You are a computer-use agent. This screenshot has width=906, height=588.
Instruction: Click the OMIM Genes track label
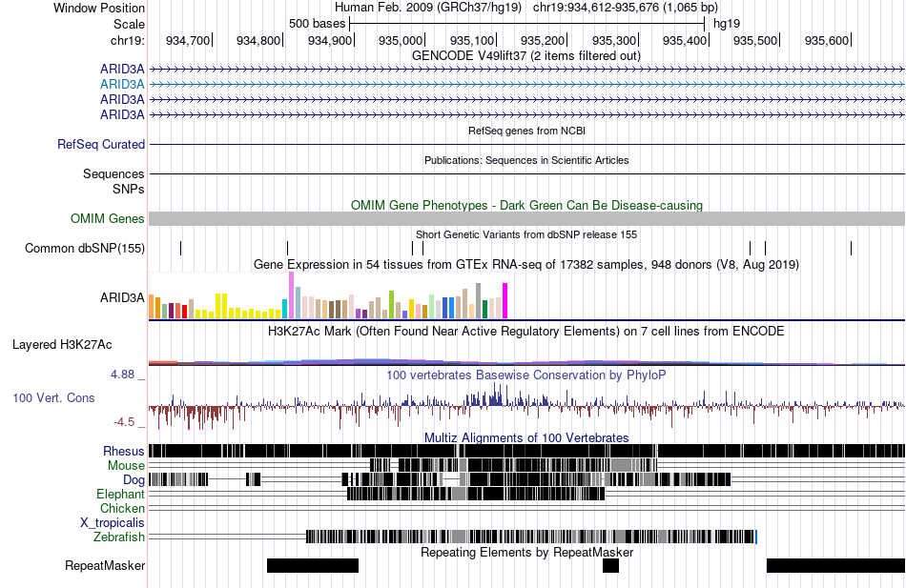(108, 218)
